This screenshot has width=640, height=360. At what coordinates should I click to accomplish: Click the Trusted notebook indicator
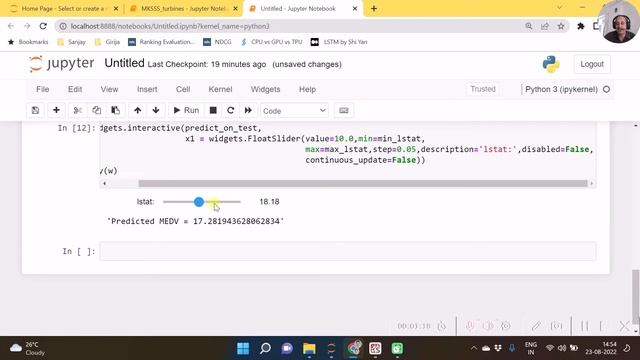click(x=482, y=89)
